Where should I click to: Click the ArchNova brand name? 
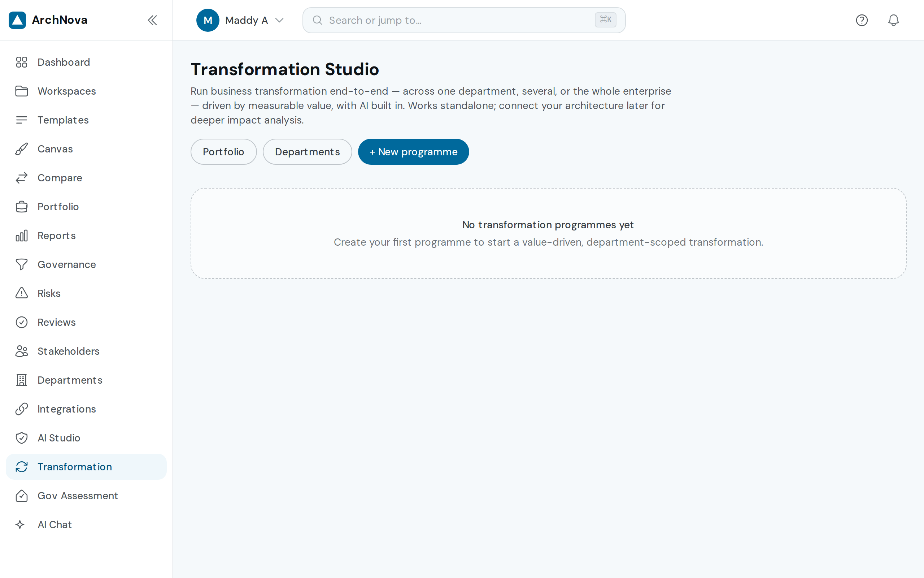point(60,20)
